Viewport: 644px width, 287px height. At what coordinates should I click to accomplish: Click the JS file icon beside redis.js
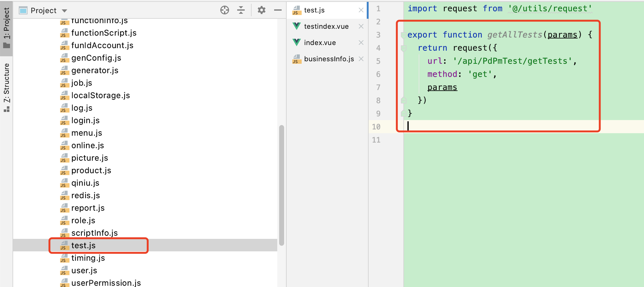coord(64,195)
